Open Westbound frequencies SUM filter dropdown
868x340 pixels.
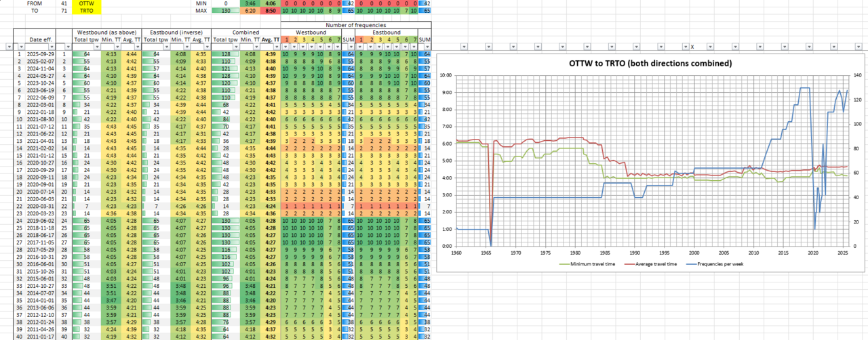click(351, 47)
